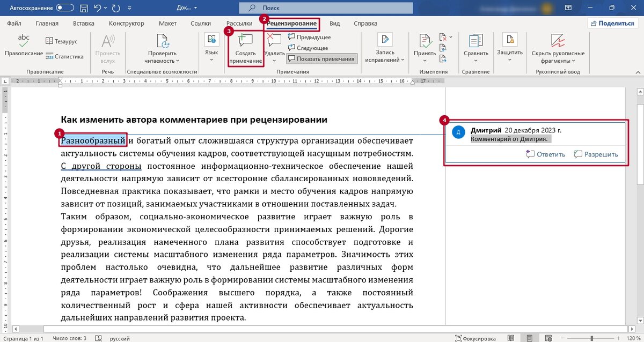644x342 pixels.
Task: Switch to the Вставка tab
Action: coord(83,24)
